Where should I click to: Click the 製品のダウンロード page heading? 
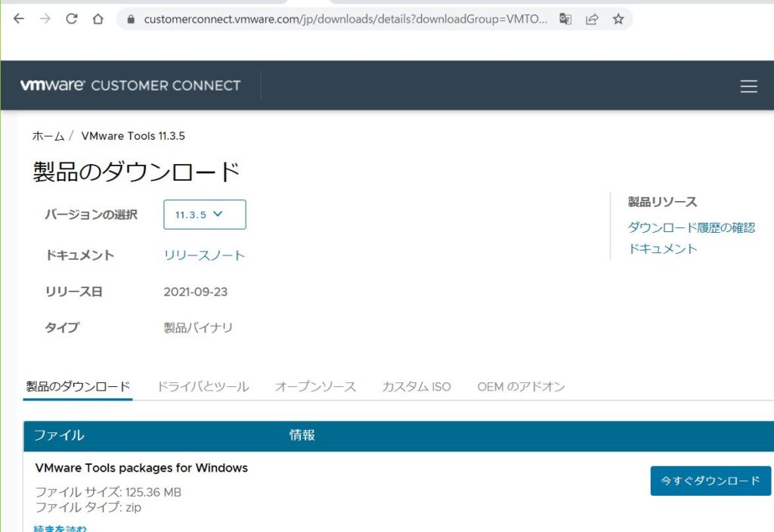coord(136,172)
